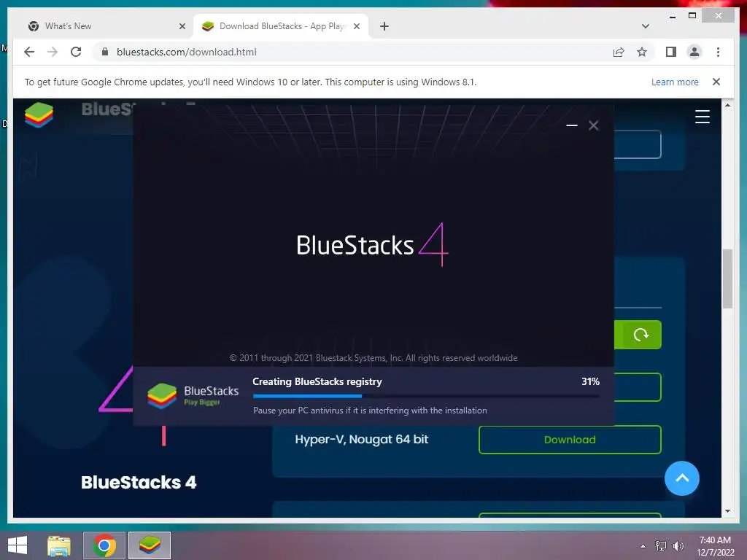This screenshot has width=747, height=560.
Task: Open Chrome's three-dot menu
Action: (x=718, y=52)
